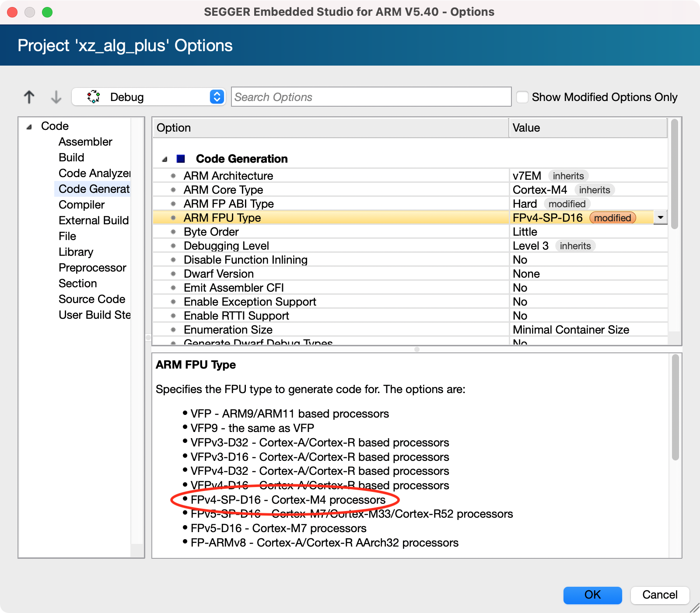Open the ARM FPU Type value dropdown

pyautogui.click(x=660, y=217)
